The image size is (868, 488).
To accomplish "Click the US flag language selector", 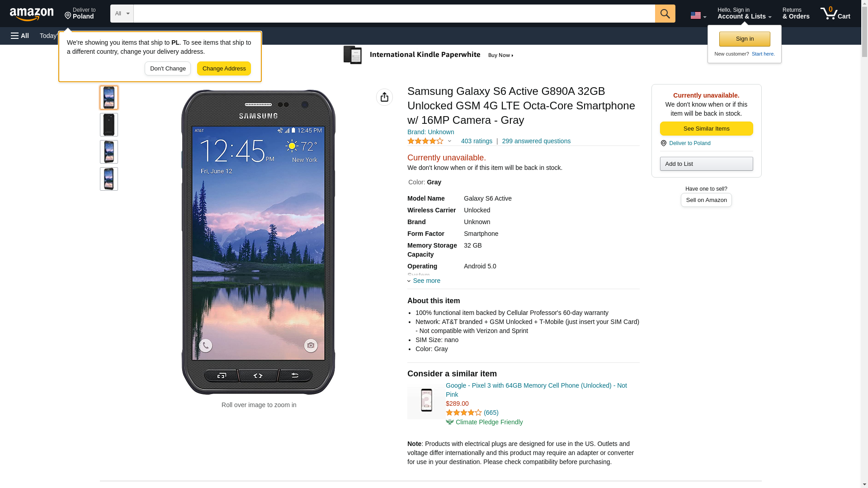I will [x=698, y=15].
